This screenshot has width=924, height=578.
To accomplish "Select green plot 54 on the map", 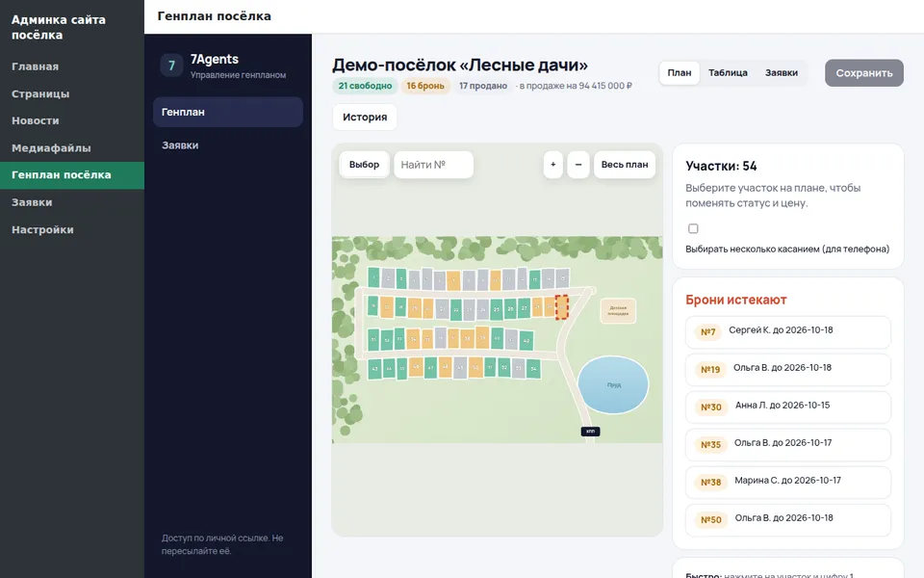I will coord(533,369).
